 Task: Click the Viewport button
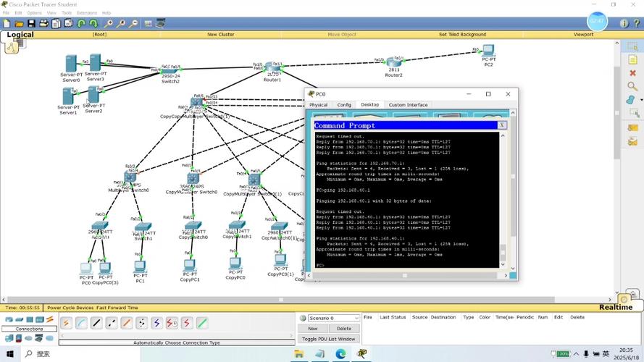pos(583,35)
